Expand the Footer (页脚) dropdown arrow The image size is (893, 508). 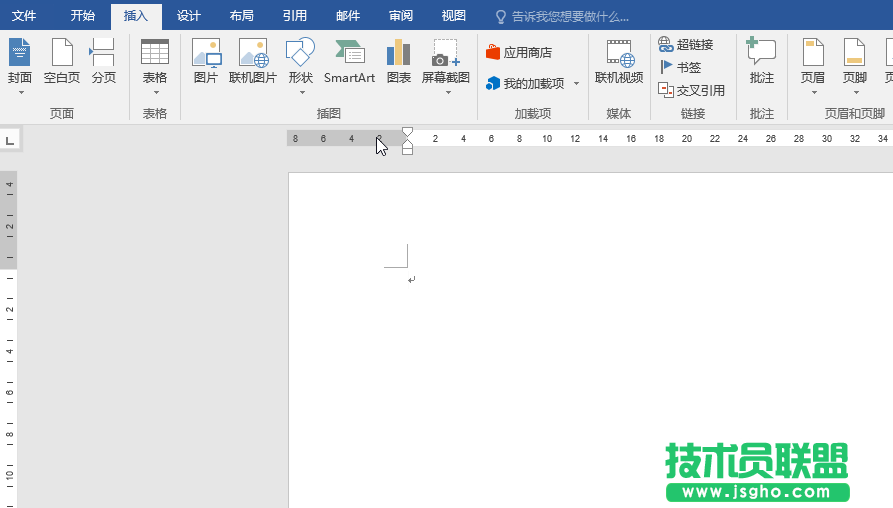(x=856, y=92)
